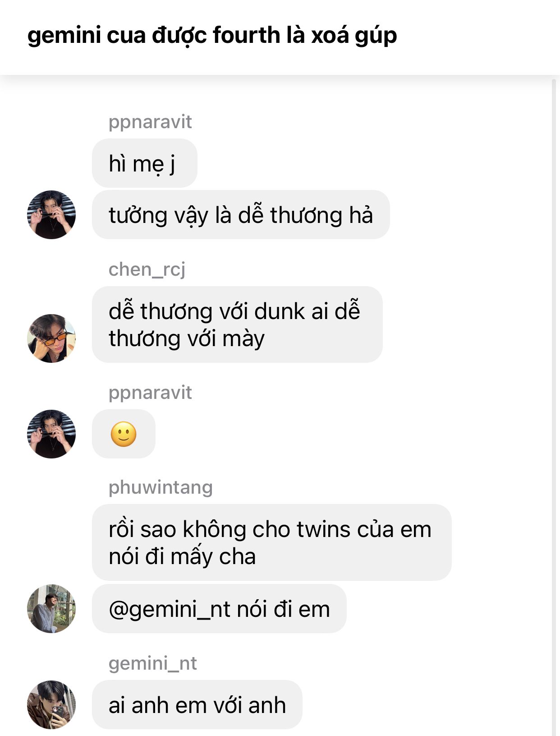Open phuwintang's profile avatar
The height and width of the screenshot is (736, 560).
click(51, 609)
